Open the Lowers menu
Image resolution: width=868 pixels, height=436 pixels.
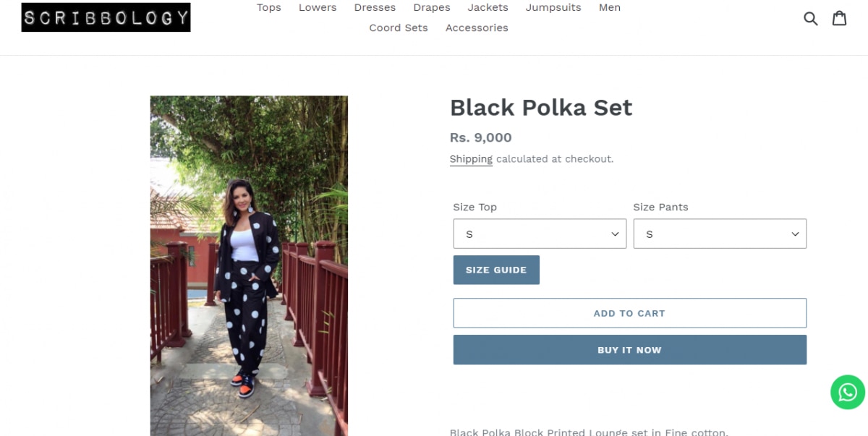pos(318,8)
